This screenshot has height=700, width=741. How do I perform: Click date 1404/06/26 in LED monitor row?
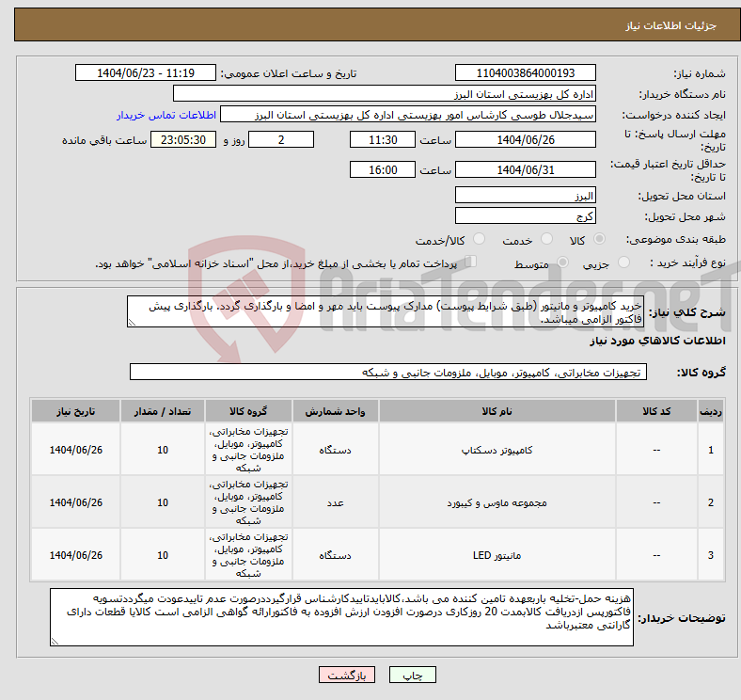click(75, 555)
